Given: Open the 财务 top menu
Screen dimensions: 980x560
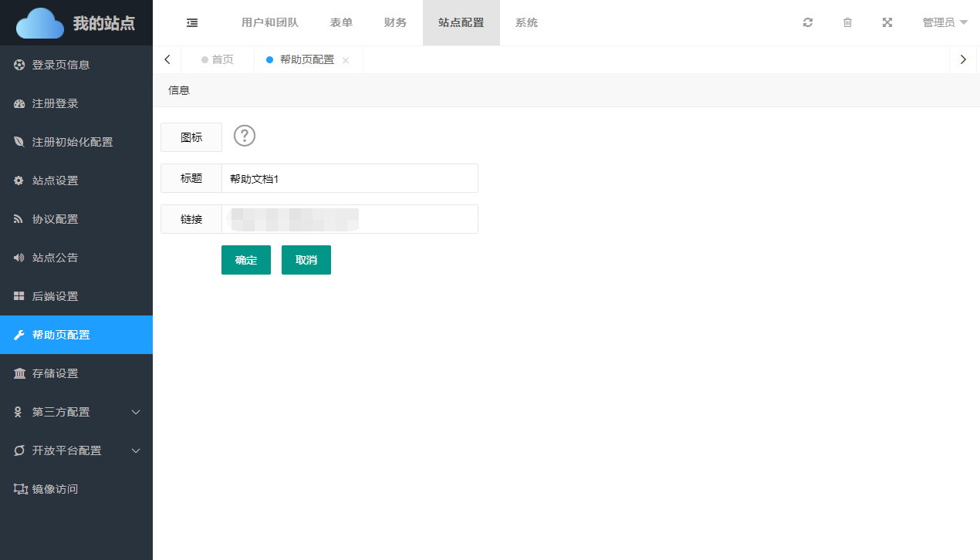Looking at the screenshot, I should pyautogui.click(x=395, y=23).
